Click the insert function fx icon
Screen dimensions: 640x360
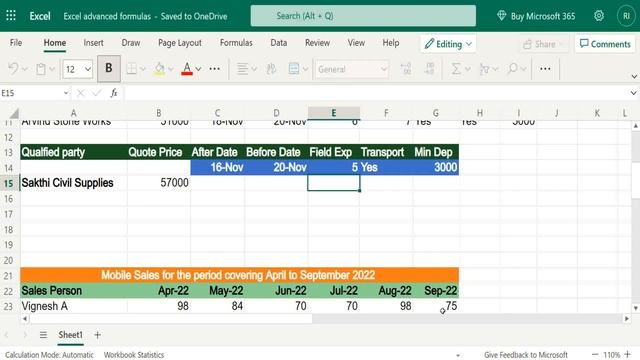coord(114,93)
